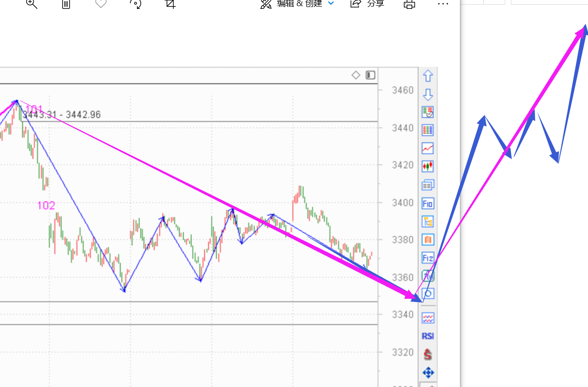Viewport: 588px width, 387px height.
Task: Click the 3400 price axis label
Action: [402, 203]
